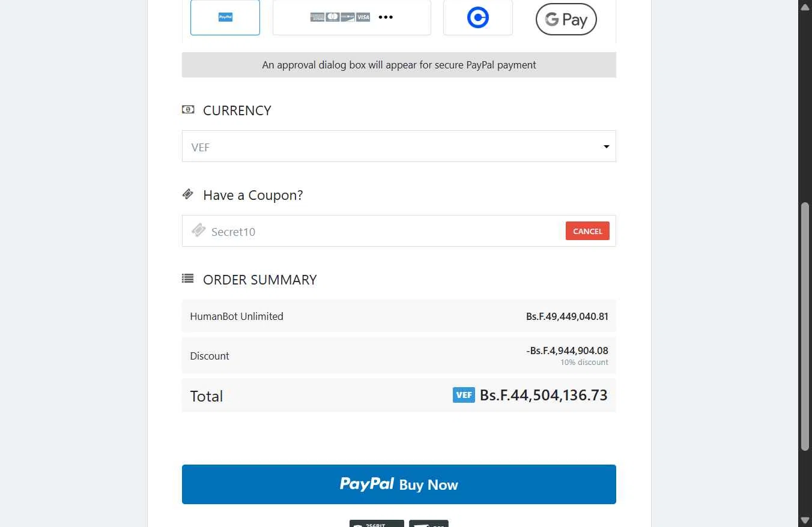Click the PayPal Buy Now button
812x527 pixels.
pos(399,484)
